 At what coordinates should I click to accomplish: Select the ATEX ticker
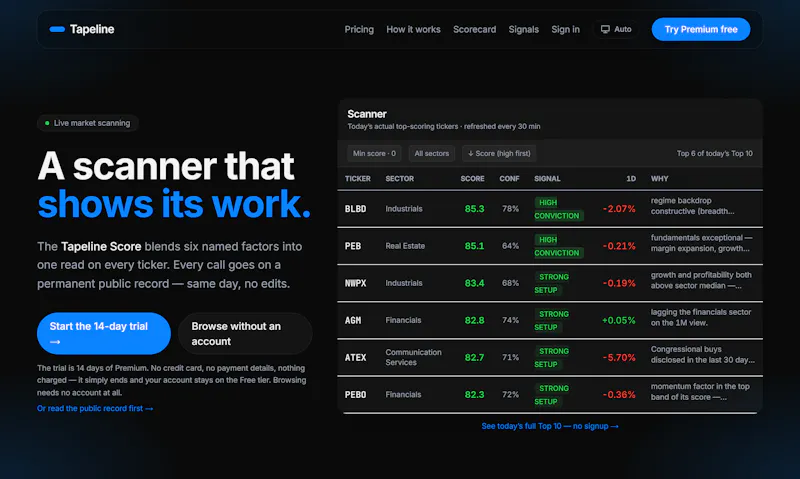pyautogui.click(x=356, y=358)
